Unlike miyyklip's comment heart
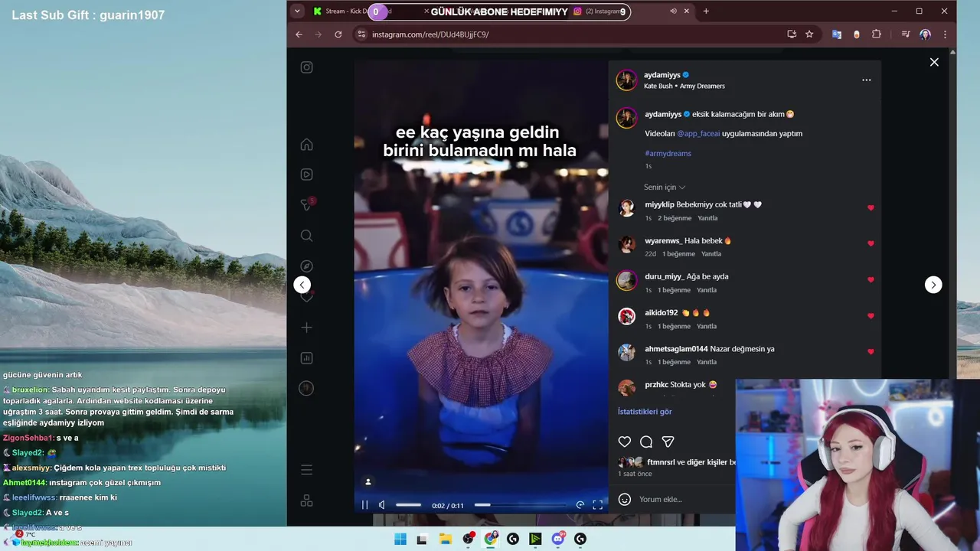 point(871,207)
